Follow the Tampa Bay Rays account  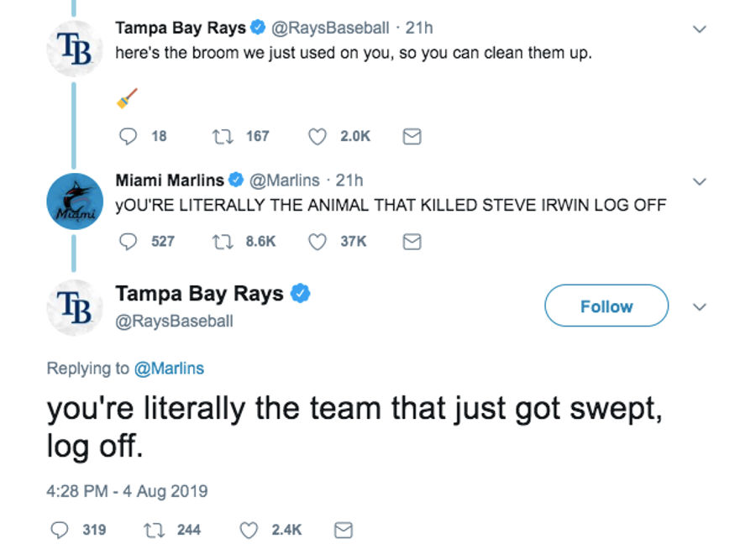(606, 306)
